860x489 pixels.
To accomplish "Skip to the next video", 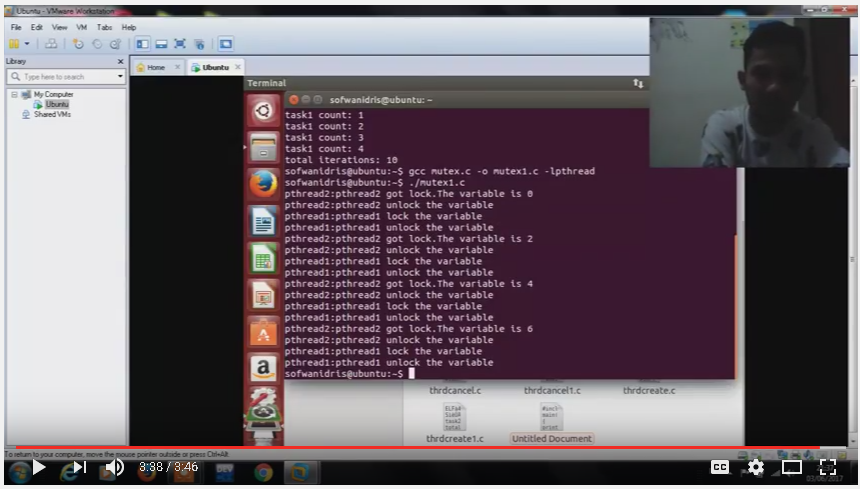I will 80,467.
